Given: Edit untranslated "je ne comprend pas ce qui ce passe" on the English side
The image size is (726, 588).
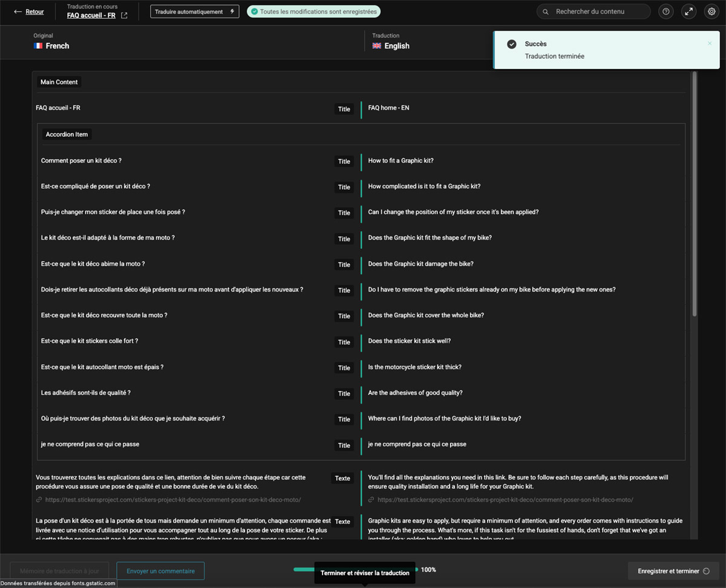Looking at the screenshot, I should [417, 444].
